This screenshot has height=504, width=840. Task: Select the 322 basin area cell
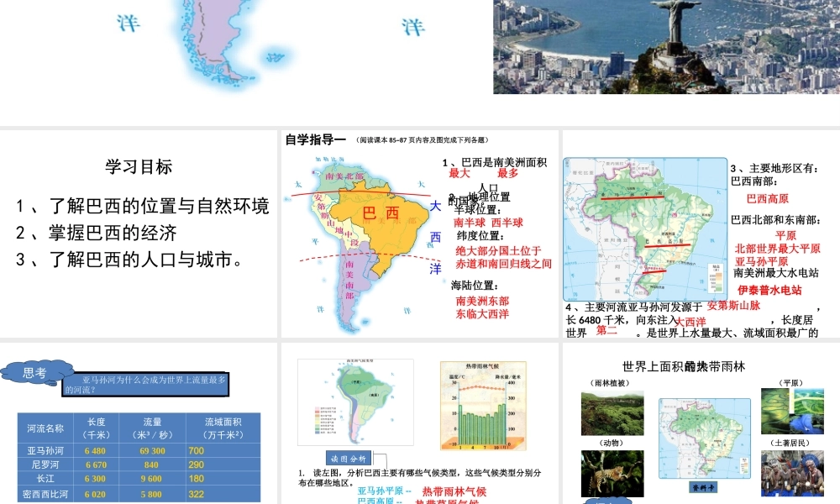(x=223, y=494)
